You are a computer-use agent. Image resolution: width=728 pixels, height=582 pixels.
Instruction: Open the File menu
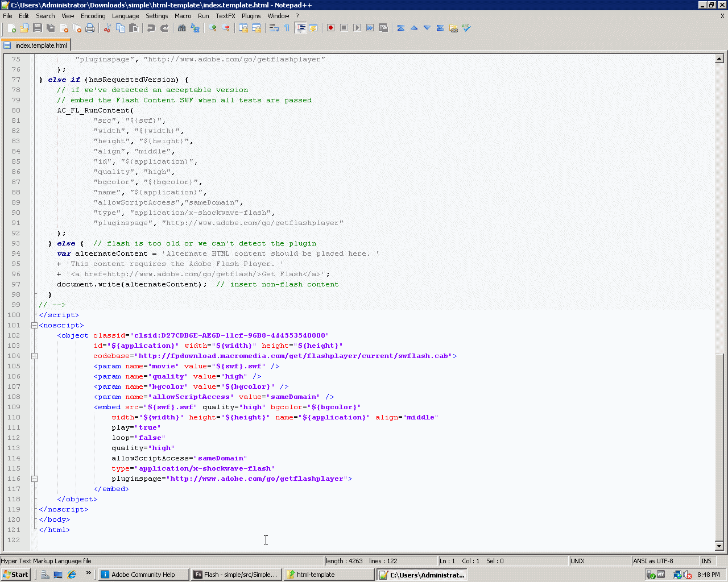7,16
